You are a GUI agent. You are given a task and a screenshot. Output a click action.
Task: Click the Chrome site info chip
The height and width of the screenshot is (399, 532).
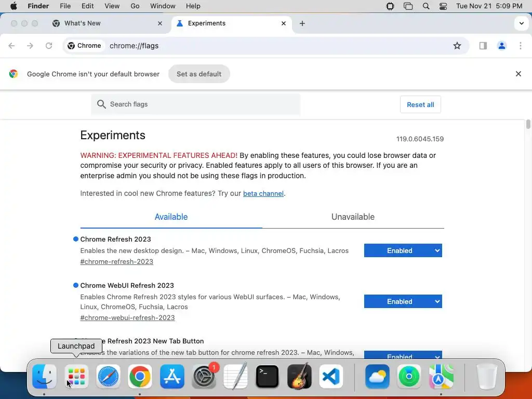(85, 46)
